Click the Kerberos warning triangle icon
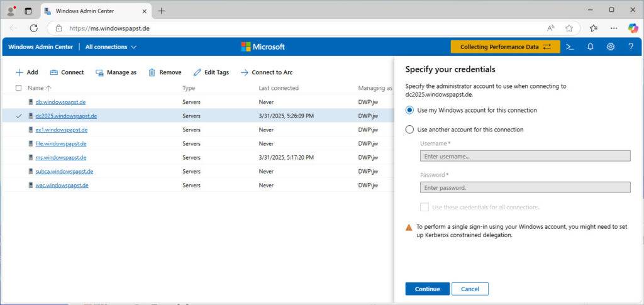 click(409, 227)
